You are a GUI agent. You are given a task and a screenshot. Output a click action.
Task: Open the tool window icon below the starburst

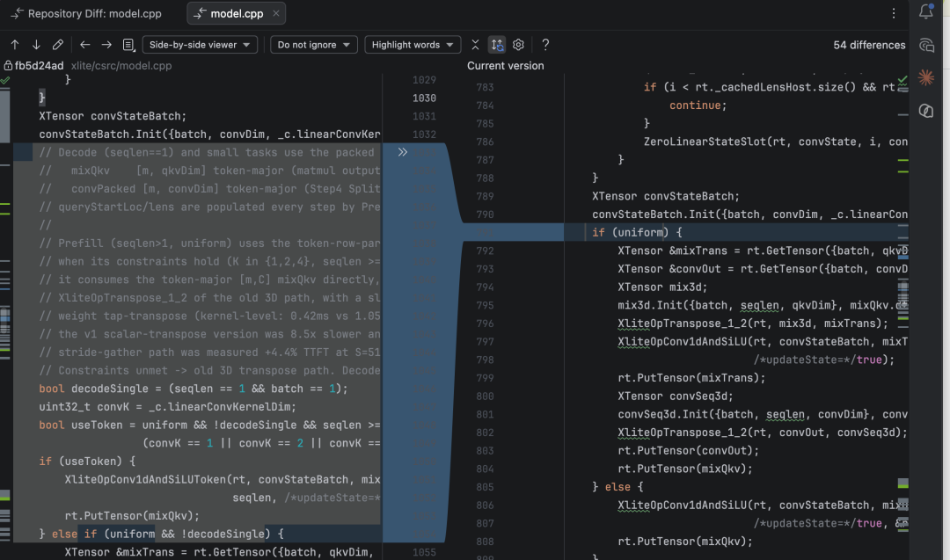point(925,111)
